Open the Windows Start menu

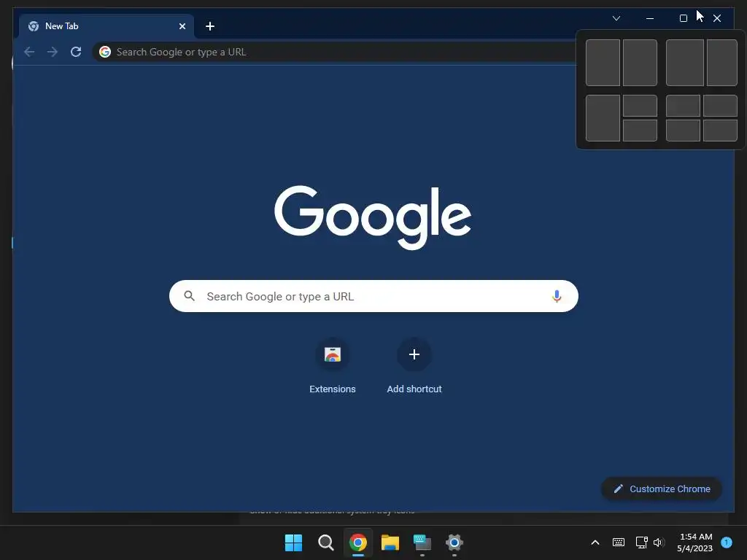(x=293, y=542)
